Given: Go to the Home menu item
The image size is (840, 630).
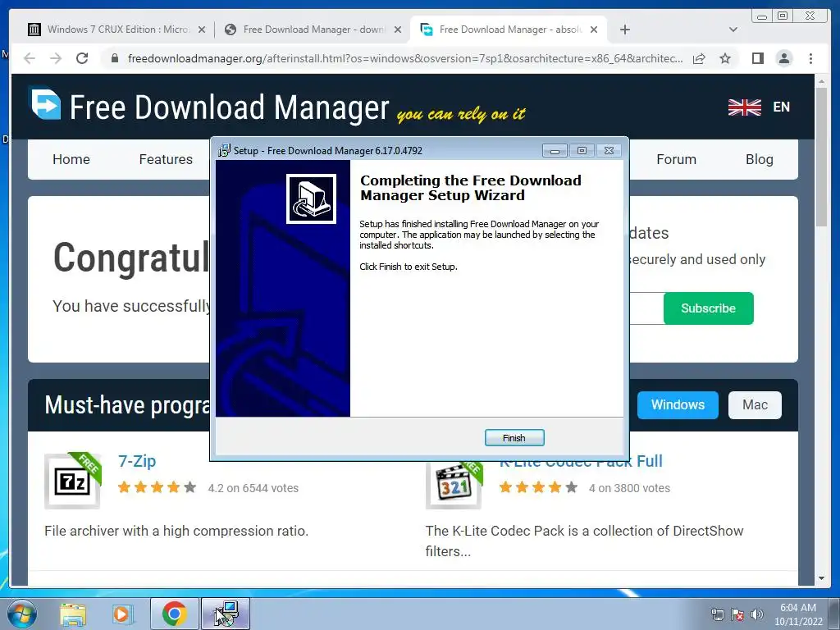Looking at the screenshot, I should [x=71, y=159].
